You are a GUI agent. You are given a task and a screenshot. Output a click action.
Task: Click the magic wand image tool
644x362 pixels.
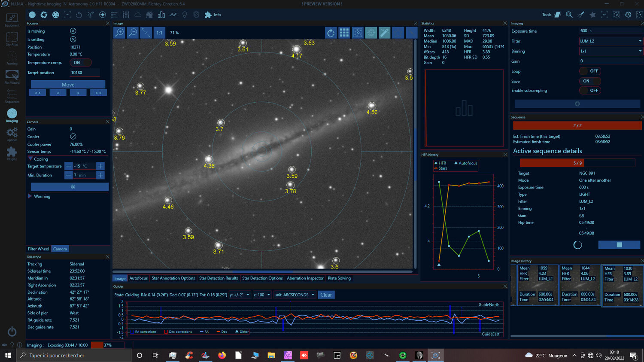point(384,33)
